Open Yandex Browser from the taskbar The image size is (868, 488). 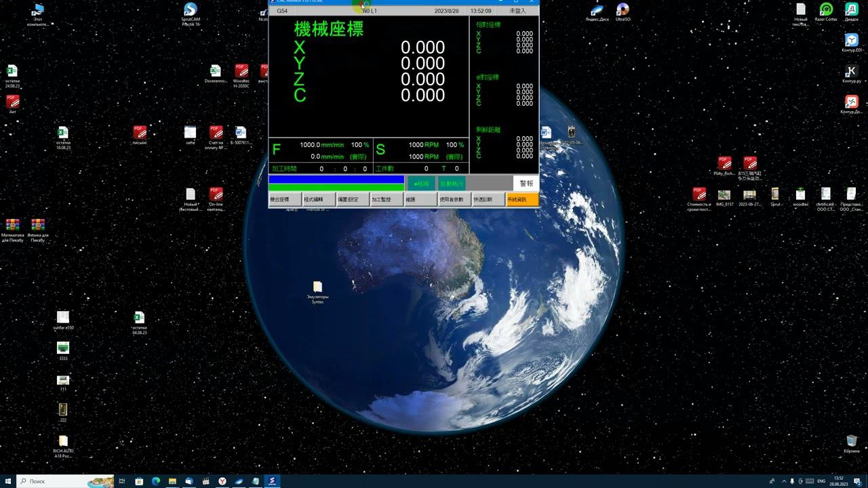tap(222, 481)
